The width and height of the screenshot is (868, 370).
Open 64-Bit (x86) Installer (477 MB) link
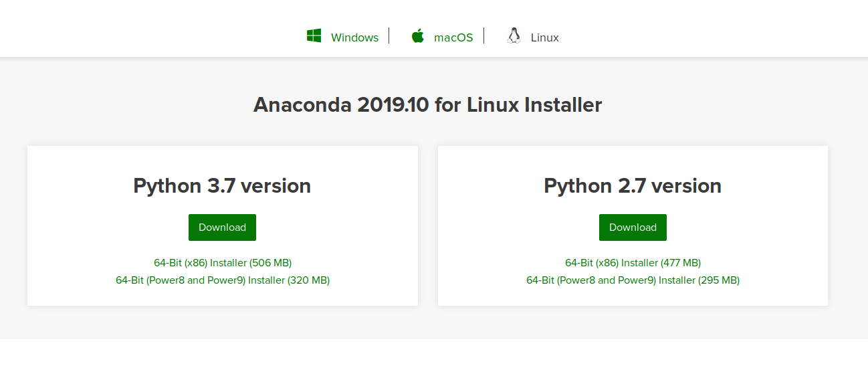pyautogui.click(x=633, y=263)
